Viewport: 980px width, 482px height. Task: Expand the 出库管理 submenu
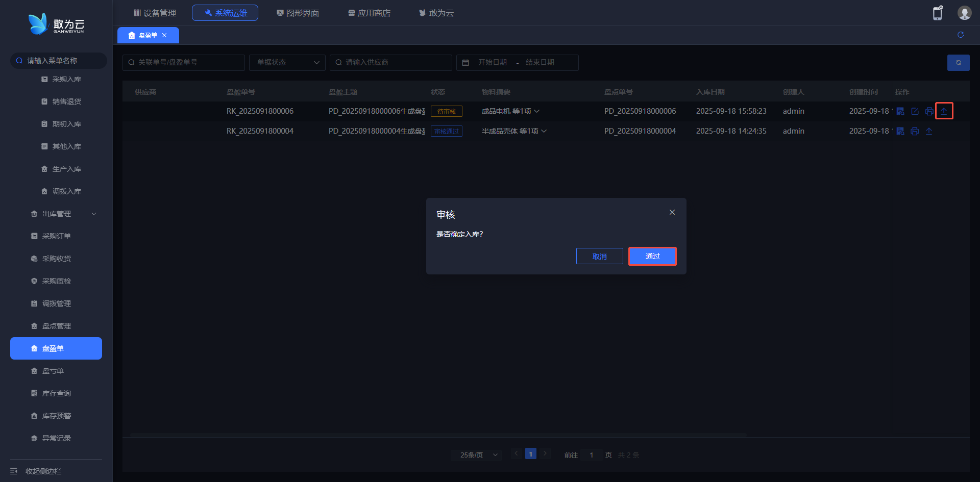[94, 214]
